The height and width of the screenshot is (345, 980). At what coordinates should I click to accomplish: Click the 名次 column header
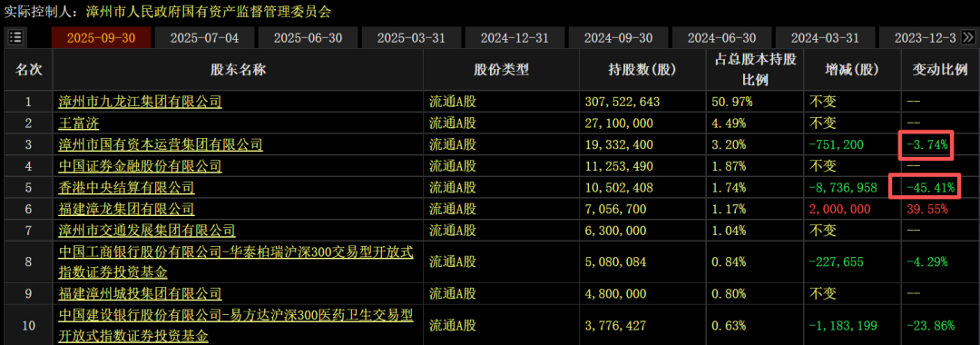click(x=28, y=69)
